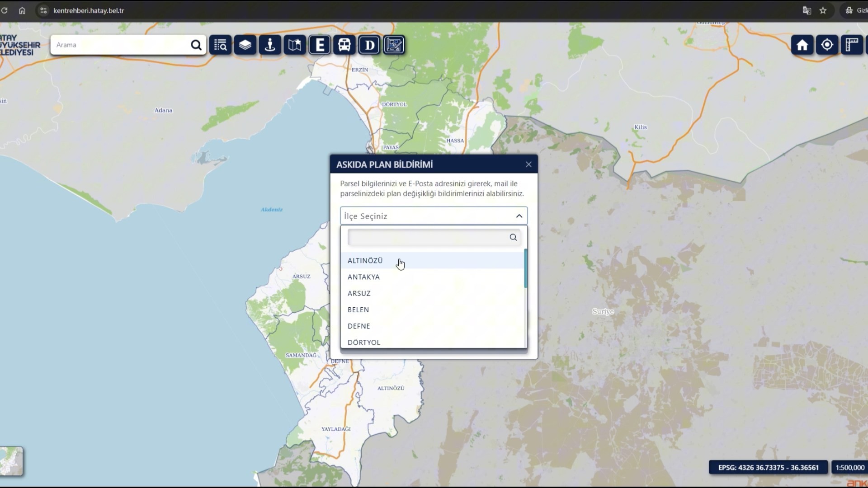Collapse the İlçe Seçiniz dropdown
This screenshot has width=868, height=488.
tap(519, 216)
